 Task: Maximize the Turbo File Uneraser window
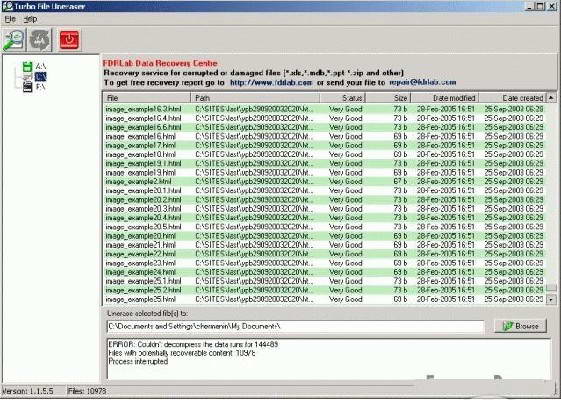point(540,6)
